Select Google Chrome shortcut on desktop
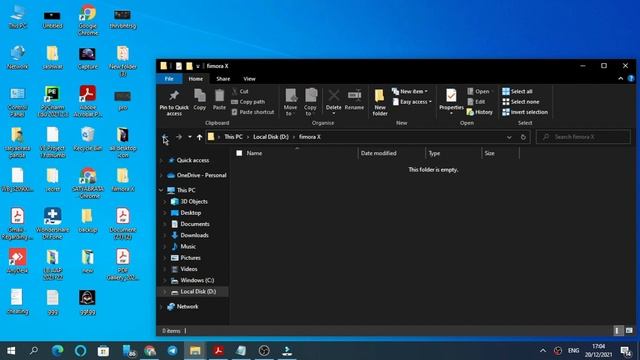This screenshot has width=640, height=360. click(x=88, y=20)
